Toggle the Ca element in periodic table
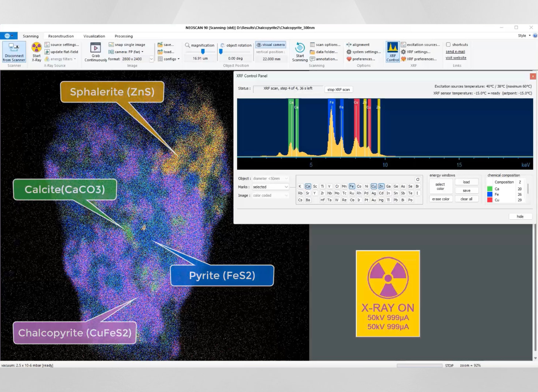This screenshot has height=392, width=538. tap(308, 186)
